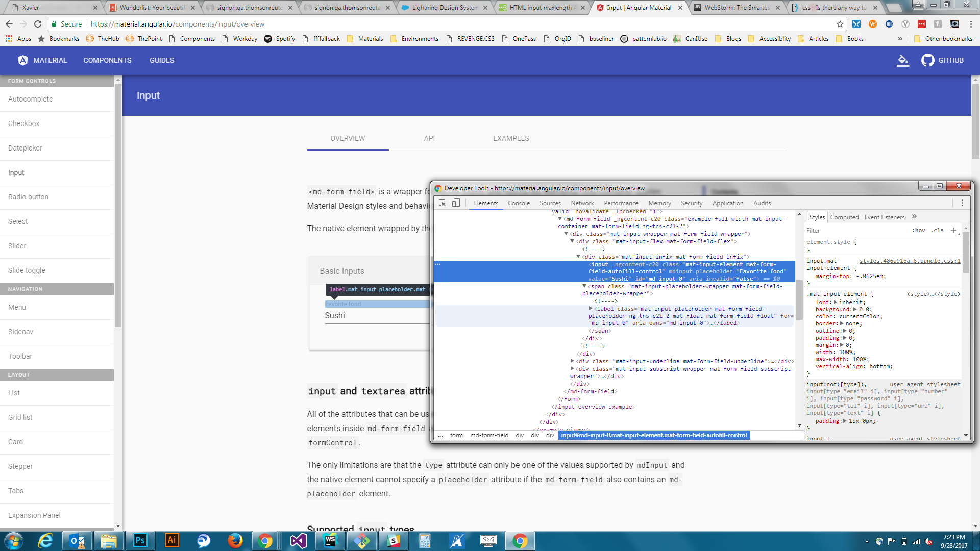Expand the label mat-input-placeholder node
Viewport: 980px width, 551px height.
coord(591,309)
